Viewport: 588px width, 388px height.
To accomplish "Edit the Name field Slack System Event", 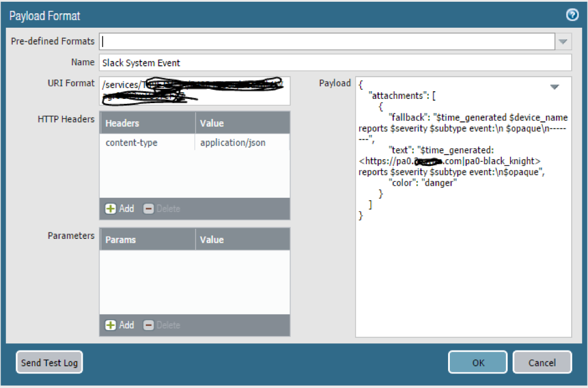I will click(x=335, y=63).
